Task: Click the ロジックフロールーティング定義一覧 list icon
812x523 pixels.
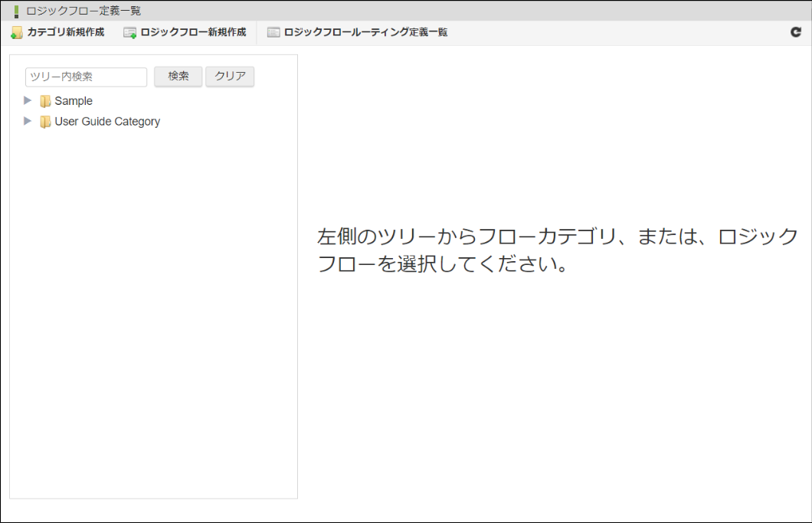Action: pyautogui.click(x=272, y=32)
